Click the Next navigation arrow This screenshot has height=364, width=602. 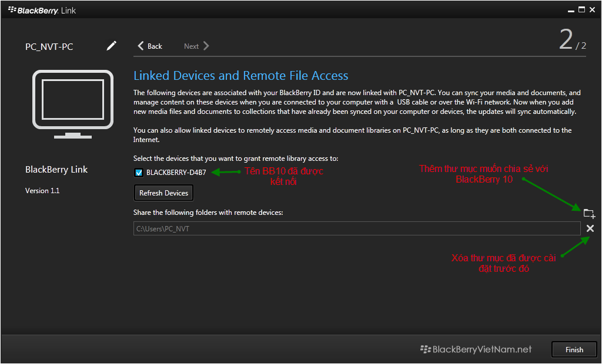pos(196,46)
